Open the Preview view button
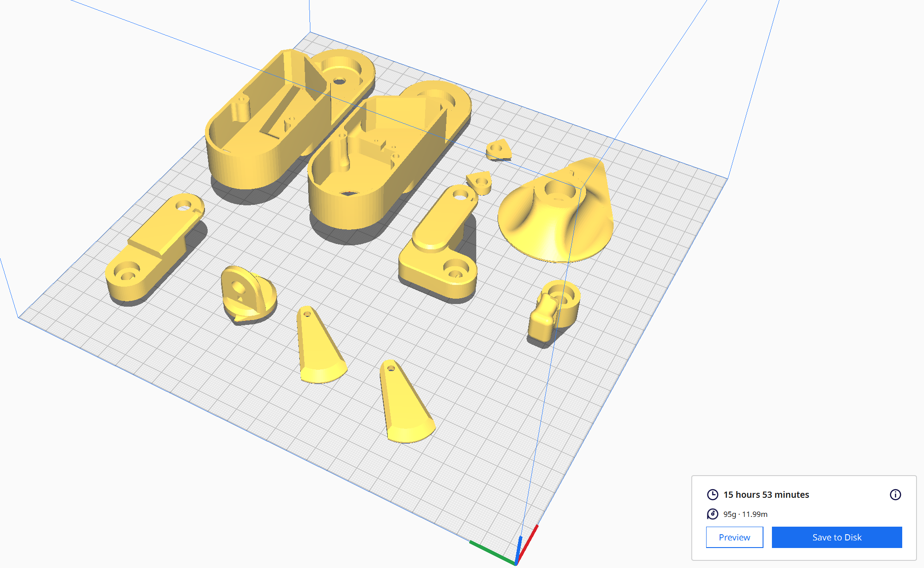924x568 pixels. (734, 537)
